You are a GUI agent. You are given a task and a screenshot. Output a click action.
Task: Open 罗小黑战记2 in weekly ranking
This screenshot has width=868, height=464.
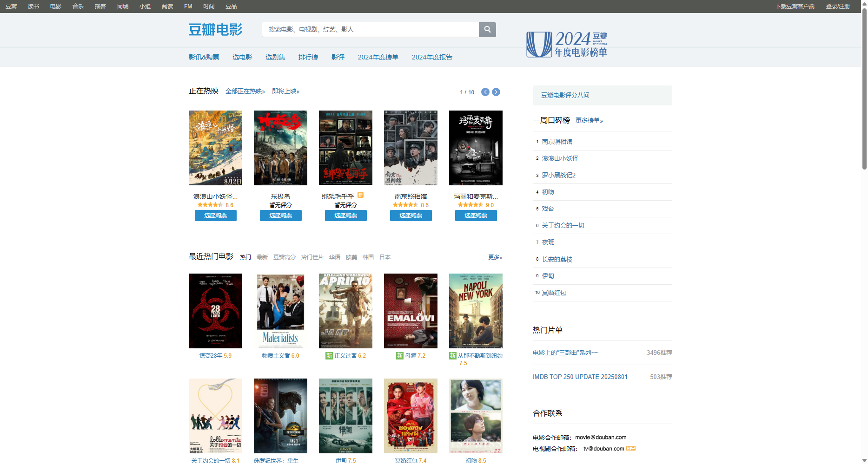pyautogui.click(x=559, y=175)
